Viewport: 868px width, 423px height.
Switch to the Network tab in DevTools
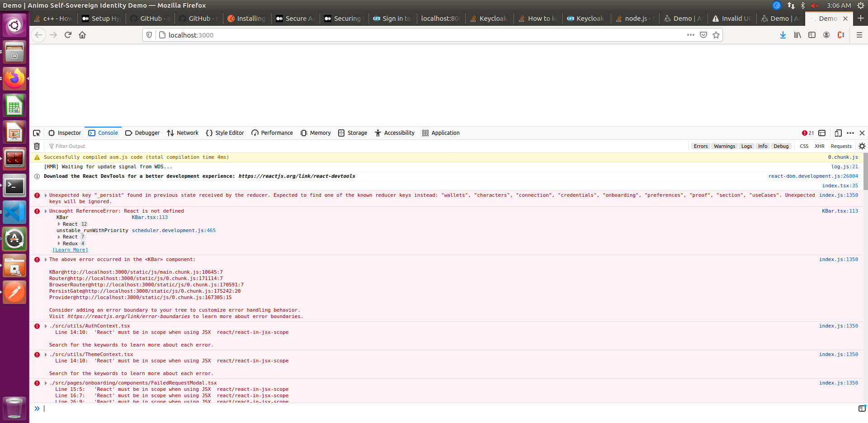(183, 133)
